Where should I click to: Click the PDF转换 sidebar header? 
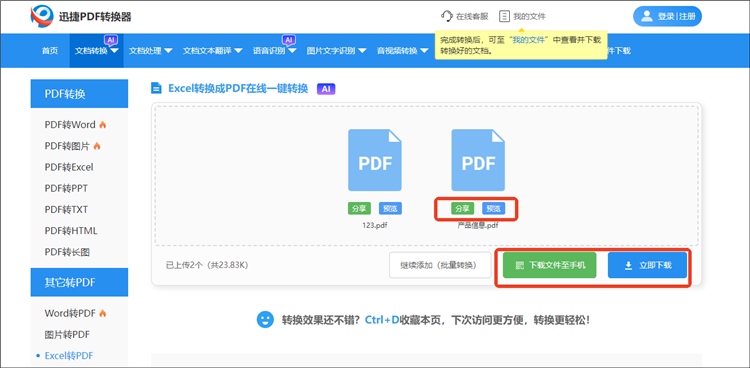pyautogui.click(x=79, y=94)
